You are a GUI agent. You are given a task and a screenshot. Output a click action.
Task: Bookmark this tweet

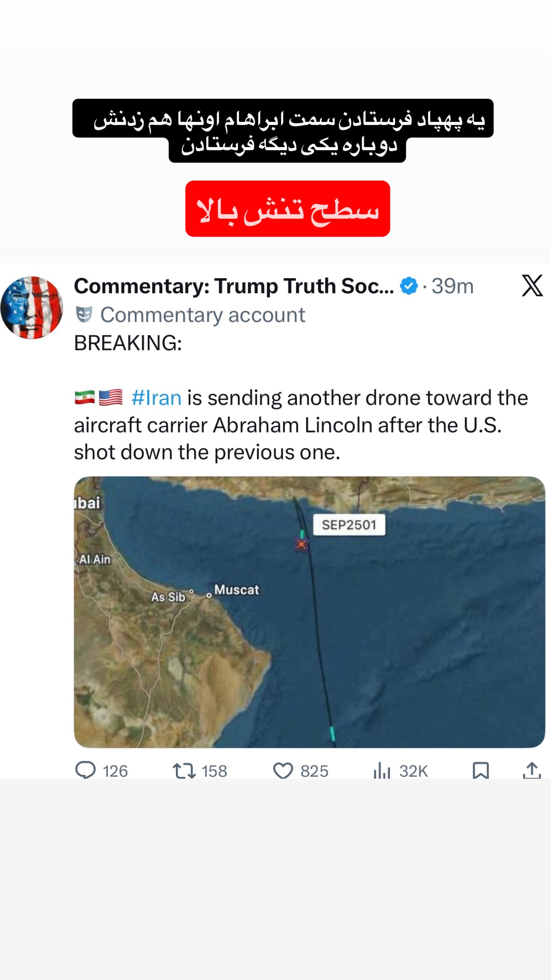481,770
